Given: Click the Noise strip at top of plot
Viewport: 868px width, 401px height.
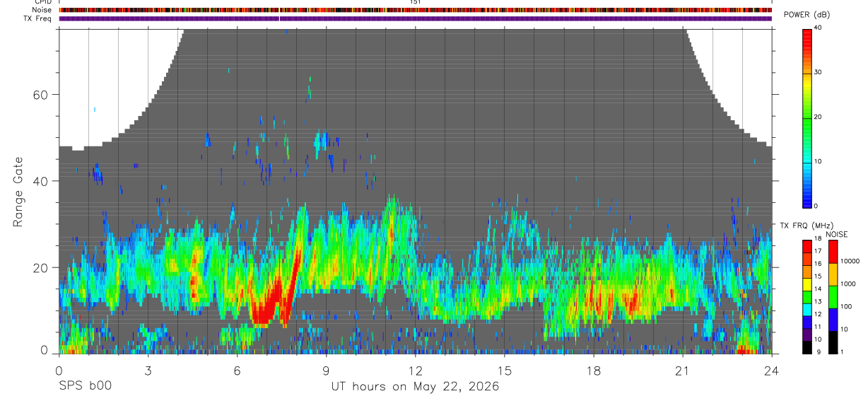Looking at the screenshot, I should 416,10.
